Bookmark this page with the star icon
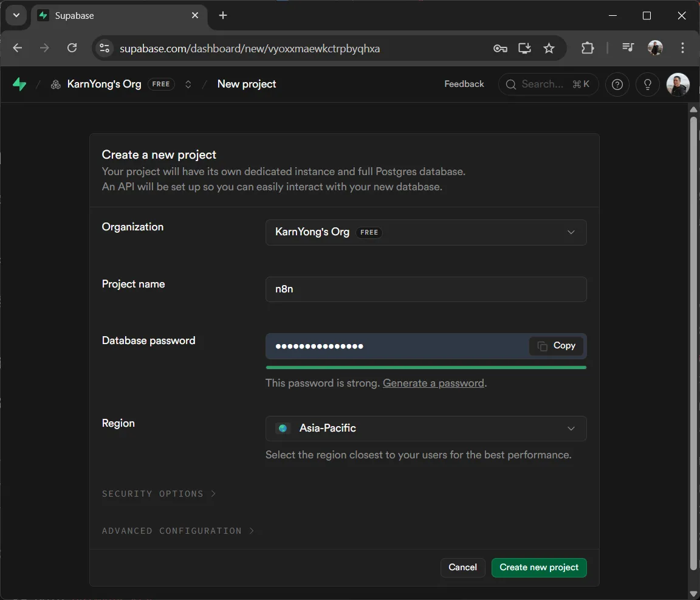The width and height of the screenshot is (700, 600). pos(549,48)
